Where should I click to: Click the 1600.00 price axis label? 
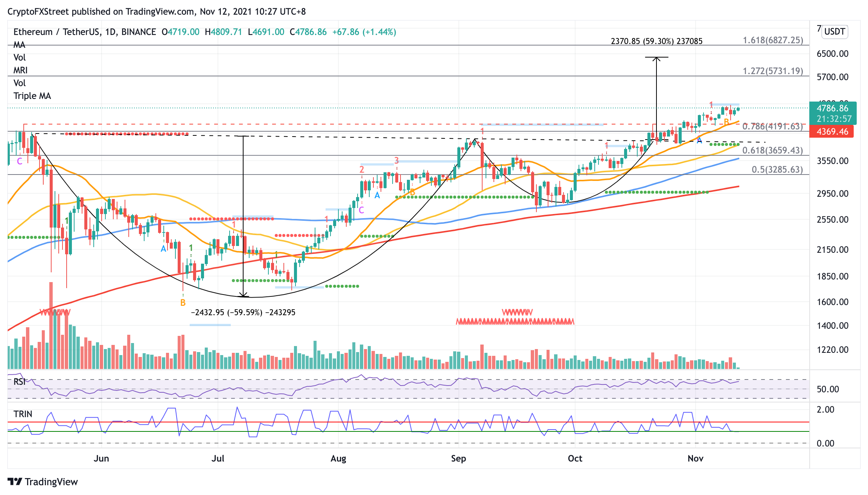tap(833, 302)
